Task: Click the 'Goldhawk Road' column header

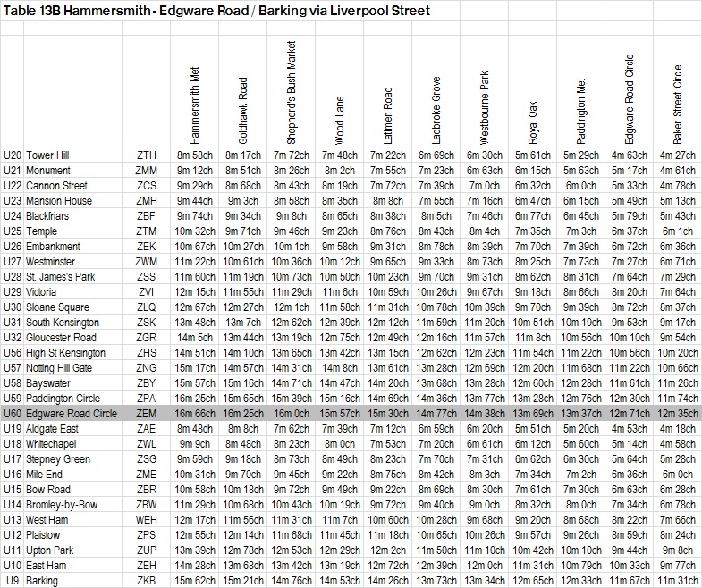Action: (242, 111)
